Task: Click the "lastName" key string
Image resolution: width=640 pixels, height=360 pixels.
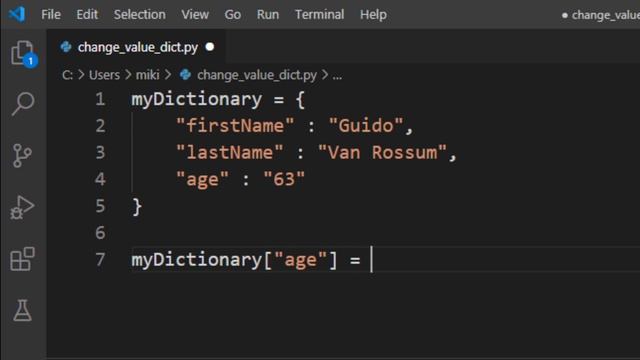Action: 229,152
